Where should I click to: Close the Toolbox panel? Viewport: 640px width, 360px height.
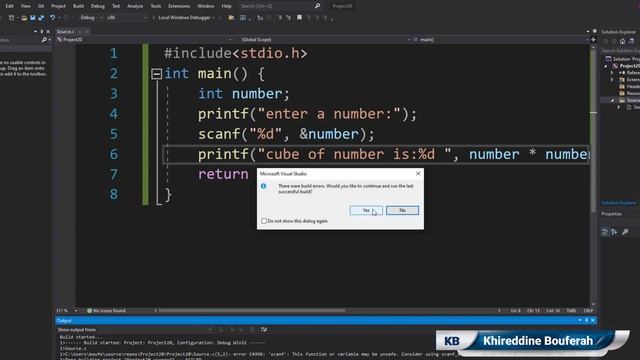48,31
